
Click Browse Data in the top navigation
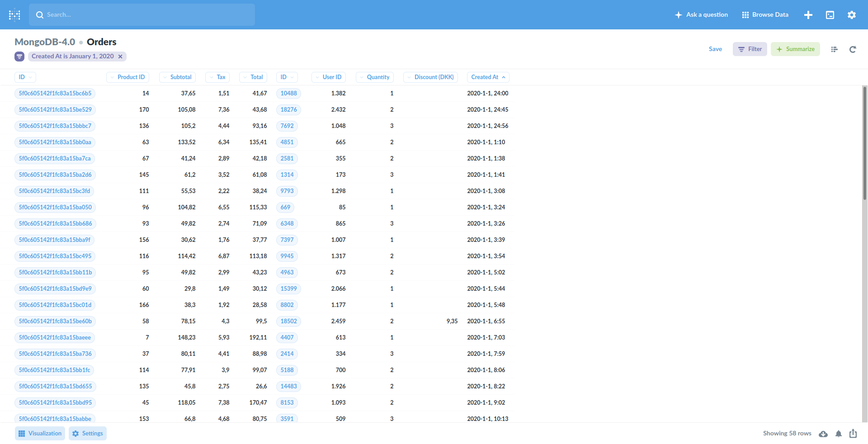pos(764,14)
